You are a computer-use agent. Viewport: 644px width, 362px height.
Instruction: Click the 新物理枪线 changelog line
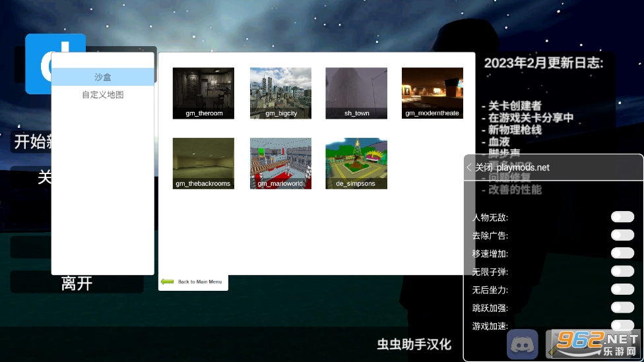tap(511, 130)
